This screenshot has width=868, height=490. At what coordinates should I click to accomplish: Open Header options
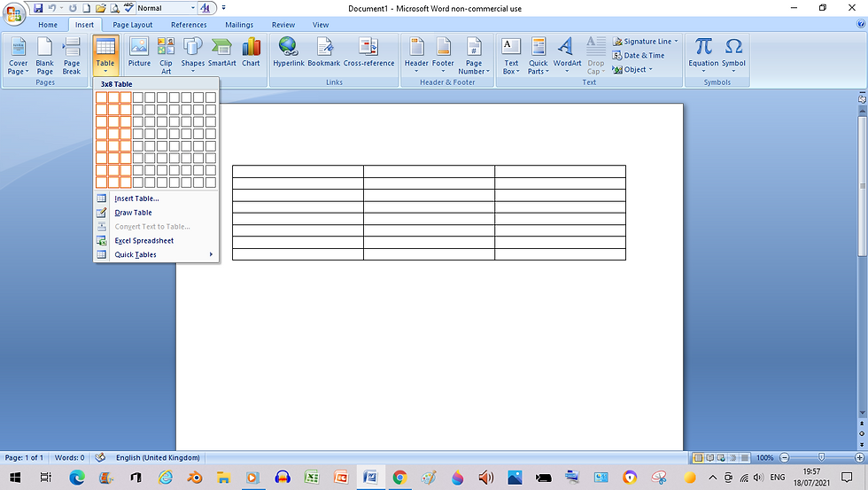coord(416,55)
